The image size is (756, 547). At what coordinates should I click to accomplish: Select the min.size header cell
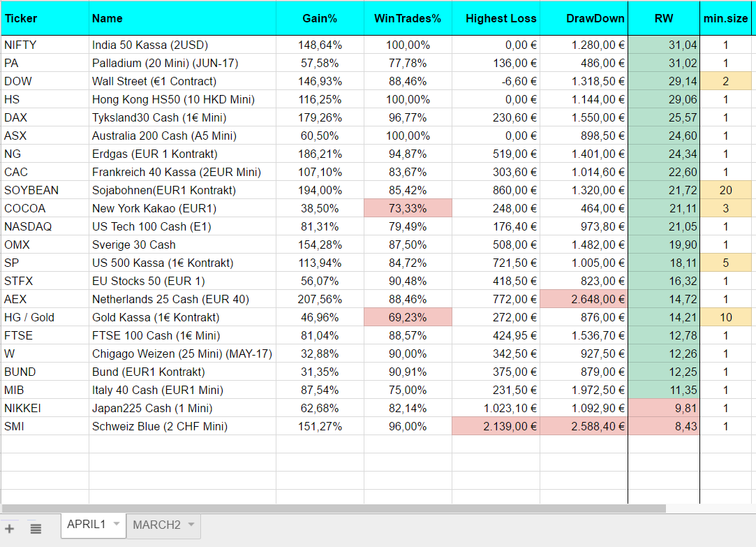click(x=725, y=18)
